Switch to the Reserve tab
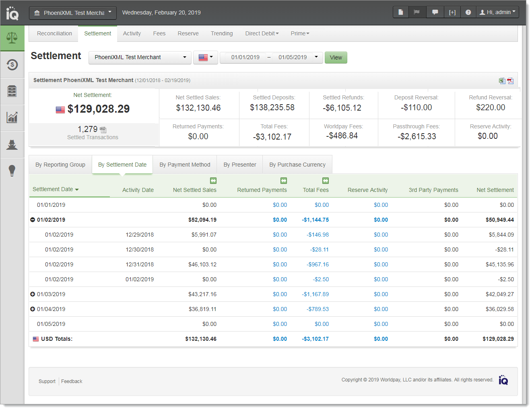The width and height of the screenshot is (532, 410). click(188, 33)
